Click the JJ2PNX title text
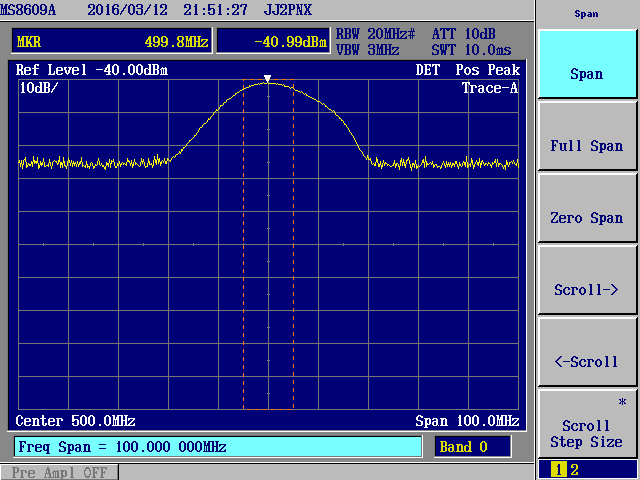Screen dimensions: 640x480 288,10
